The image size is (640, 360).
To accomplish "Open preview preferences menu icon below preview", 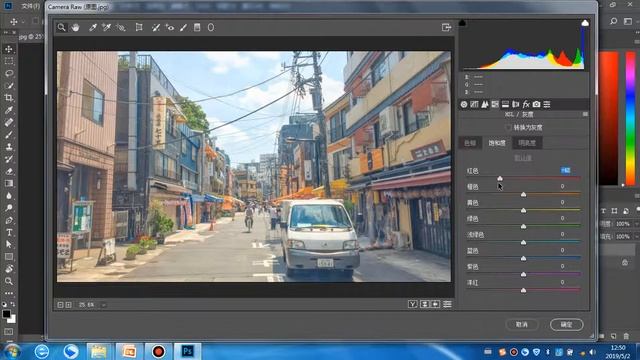I will [447, 304].
